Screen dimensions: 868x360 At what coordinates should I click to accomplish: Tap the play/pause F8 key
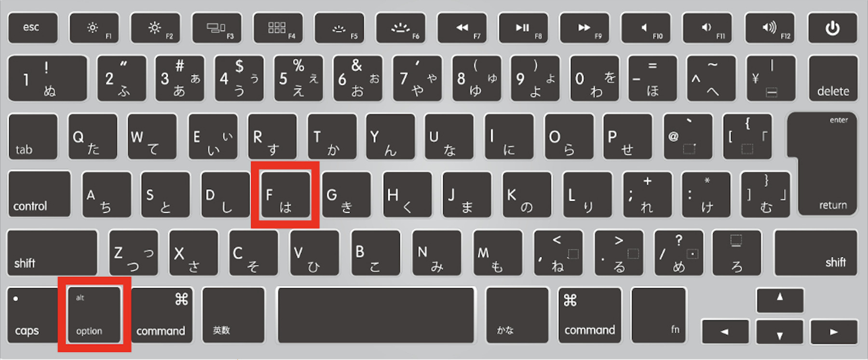click(x=523, y=28)
